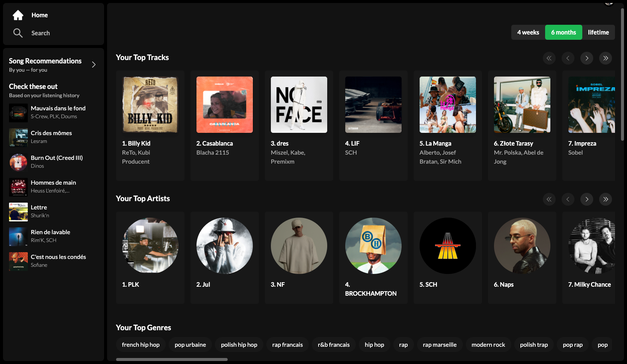Click the Burn Out circular cover thumbnail

click(x=18, y=162)
